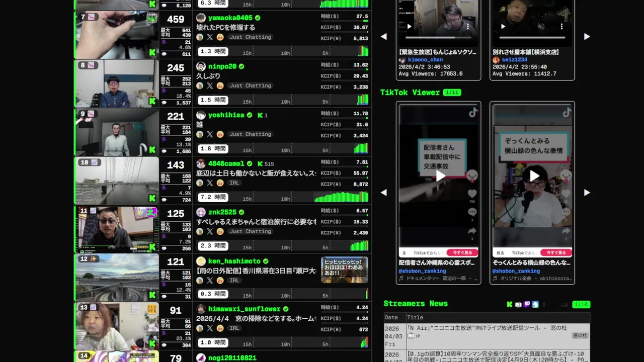Click the IRL tag on ken_hashimoto's stream
Screen dimensions: 644x362
[234, 281]
